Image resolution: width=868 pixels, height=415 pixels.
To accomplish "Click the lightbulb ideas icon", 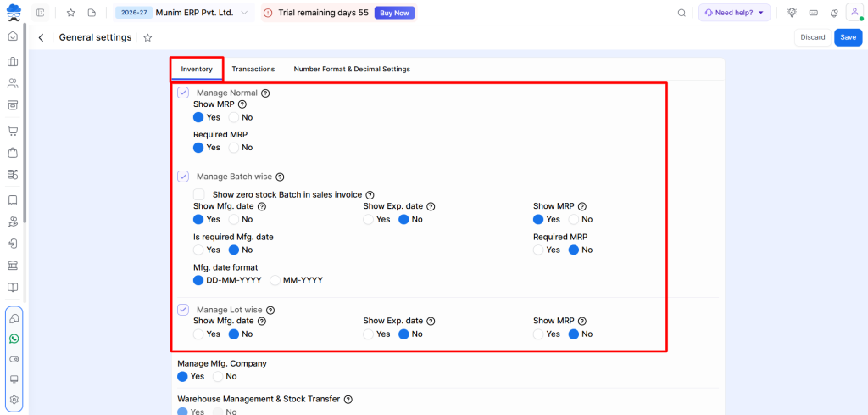I will click(x=793, y=12).
